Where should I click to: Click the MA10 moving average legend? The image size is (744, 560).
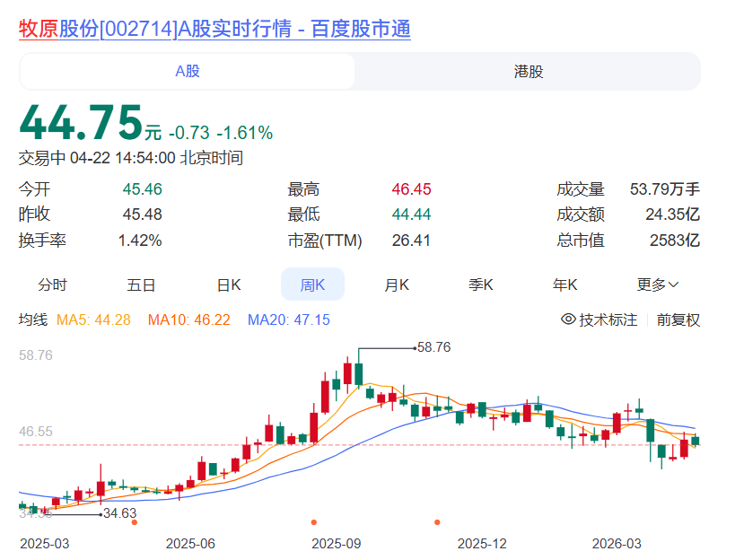click(188, 319)
